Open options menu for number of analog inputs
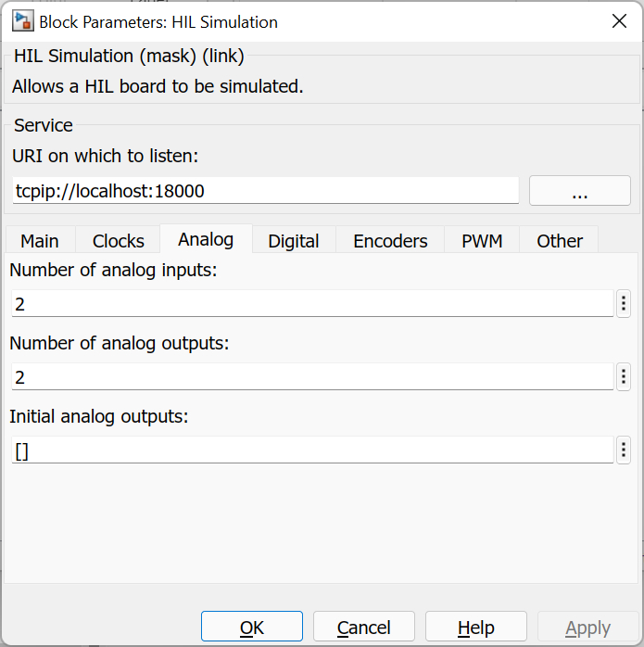The image size is (644, 647). pos(624,303)
